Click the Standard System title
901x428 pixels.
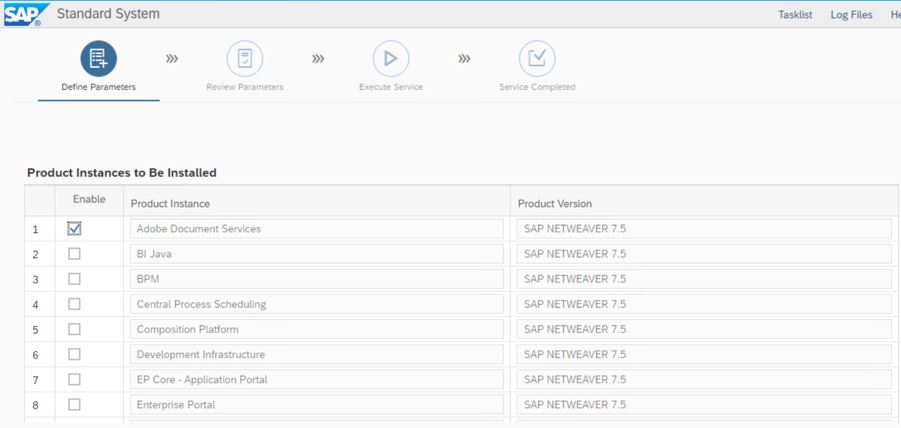[108, 14]
